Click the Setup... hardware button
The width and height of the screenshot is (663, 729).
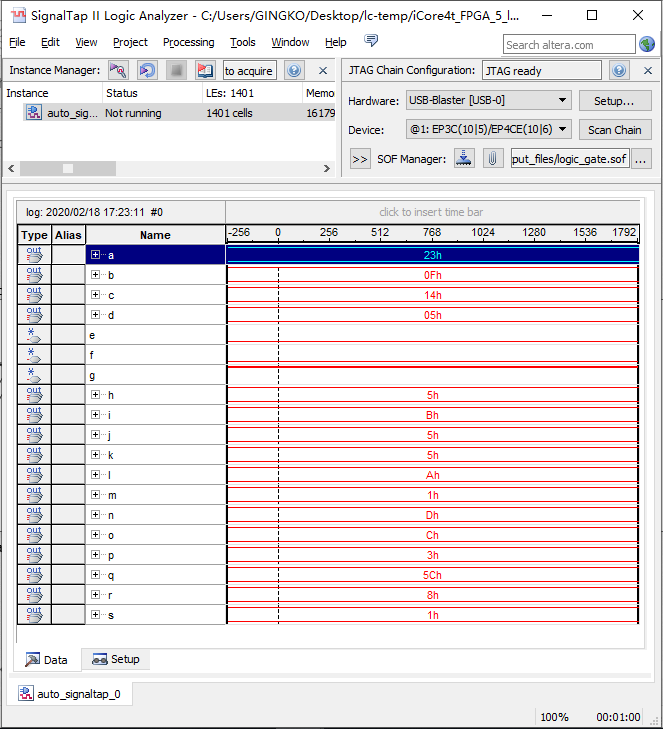click(x=614, y=101)
